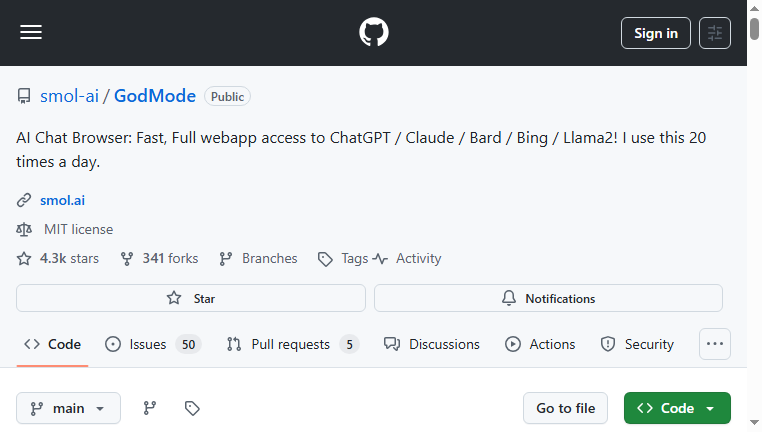Expand the main branch dropdown
The width and height of the screenshot is (762, 432).
pyautogui.click(x=68, y=408)
